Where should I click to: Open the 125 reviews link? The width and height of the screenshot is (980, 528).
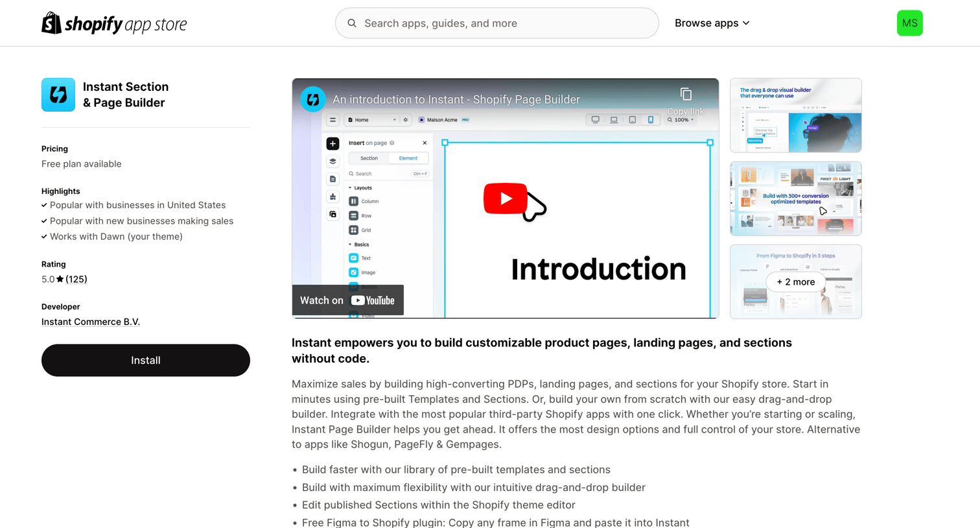[x=76, y=280]
